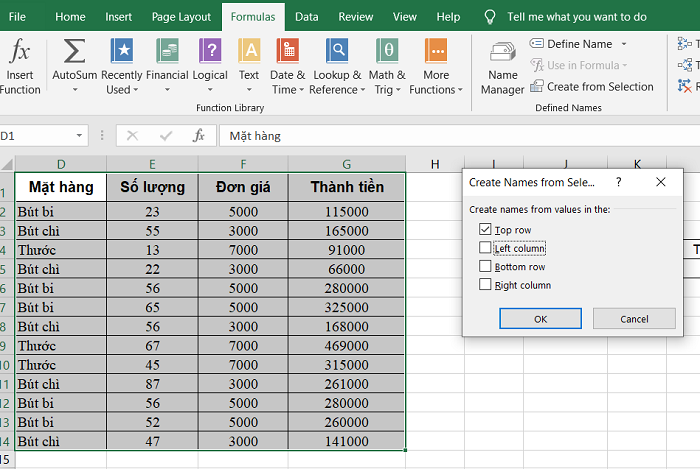Click the lightbulb Tell me icon
The height and width of the screenshot is (469, 700).
490,17
